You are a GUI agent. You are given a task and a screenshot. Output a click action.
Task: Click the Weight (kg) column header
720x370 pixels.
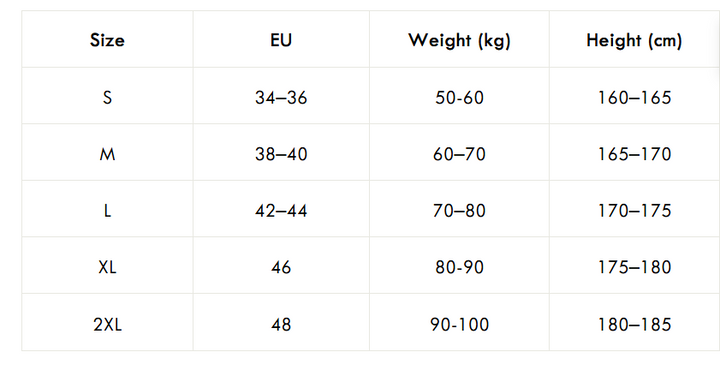pyautogui.click(x=459, y=41)
